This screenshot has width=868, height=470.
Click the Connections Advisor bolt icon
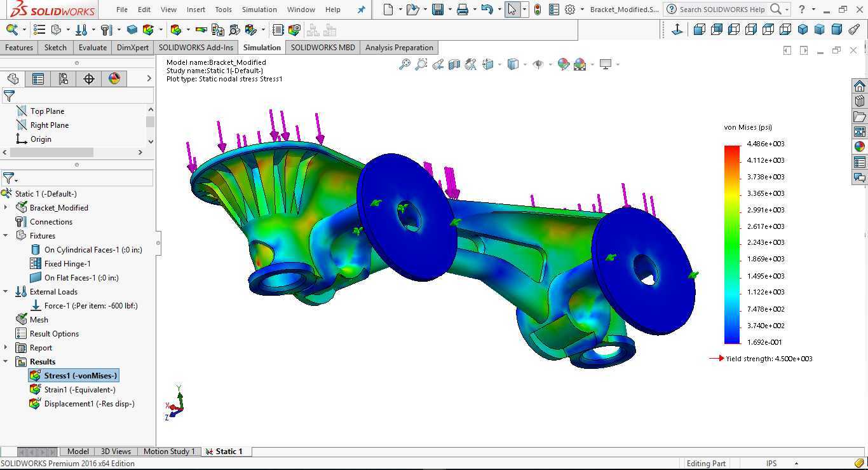106,29
